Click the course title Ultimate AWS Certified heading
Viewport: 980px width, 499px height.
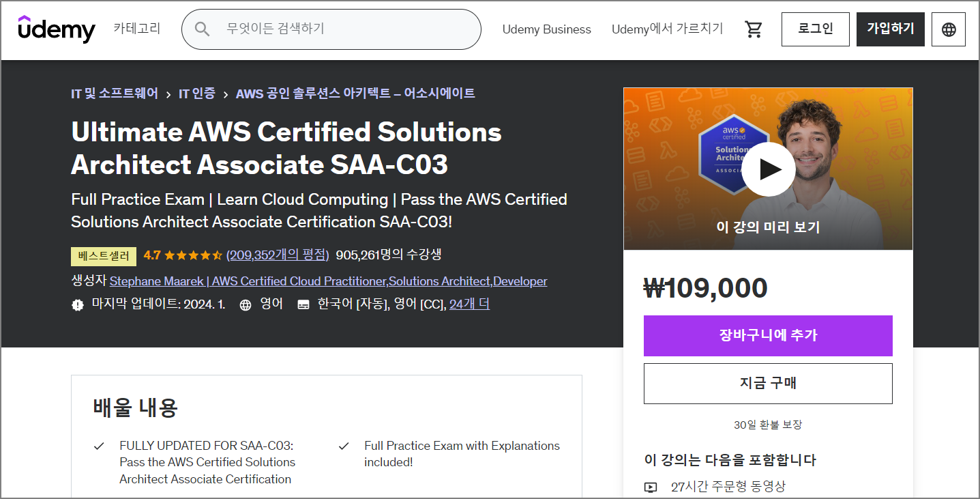click(x=286, y=148)
